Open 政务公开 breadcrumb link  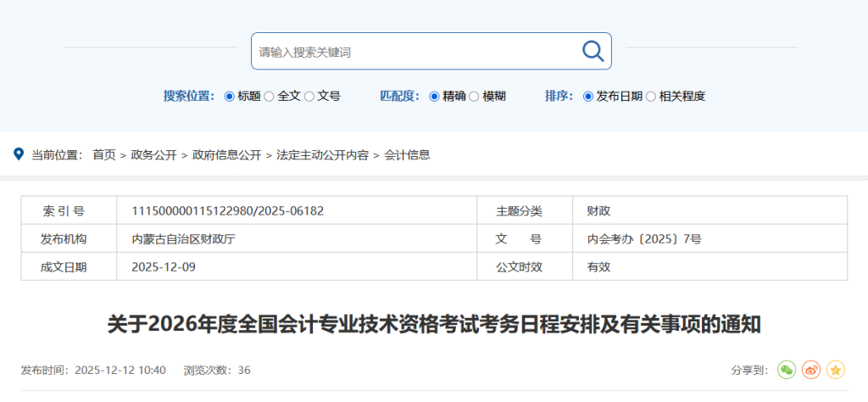point(153,155)
